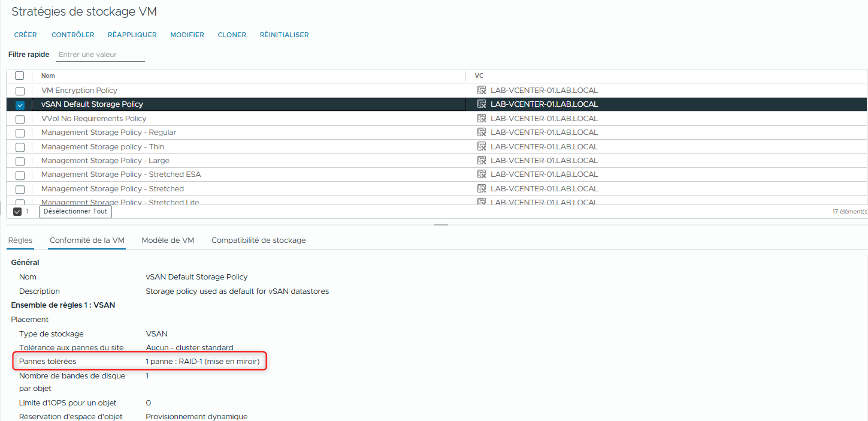Screen dimensions: 868x421
Task: Click vCenter icon on Management Storage Policy - Stretched row
Action: click(482, 188)
